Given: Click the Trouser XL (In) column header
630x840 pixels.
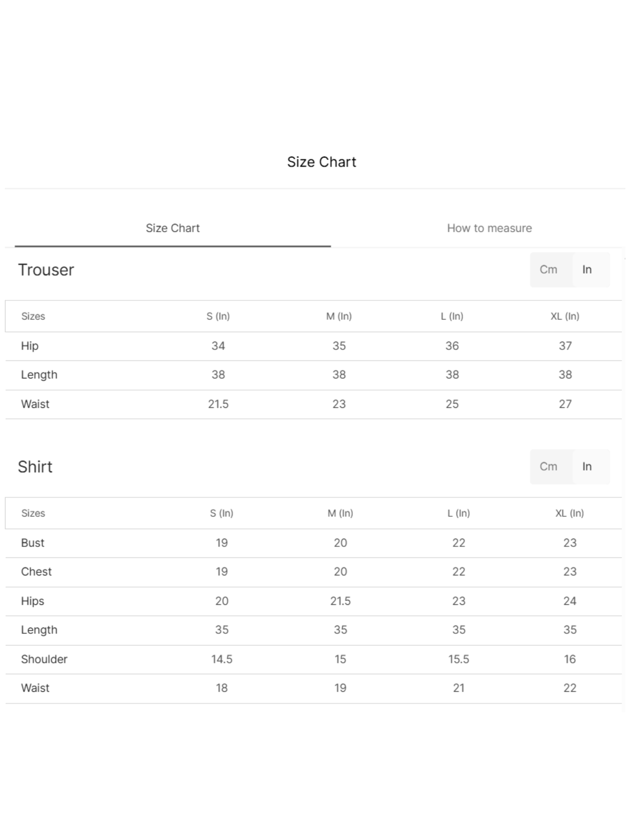Looking at the screenshot, I should click(565, 316).
